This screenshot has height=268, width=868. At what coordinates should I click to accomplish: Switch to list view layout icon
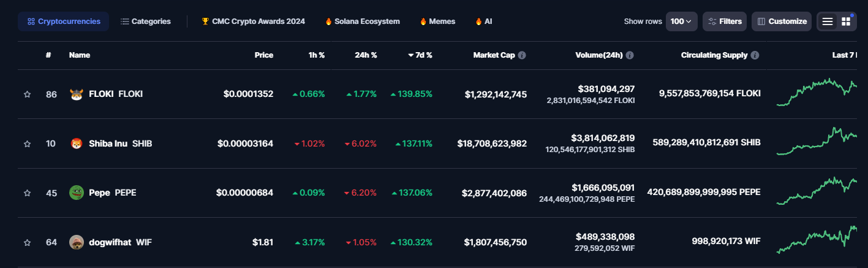[x=828, y=21]
